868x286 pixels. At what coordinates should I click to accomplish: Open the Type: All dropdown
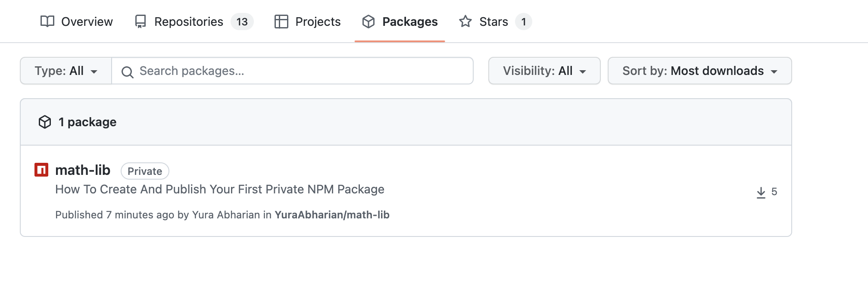pyautogui.click(x=66, y=71)
